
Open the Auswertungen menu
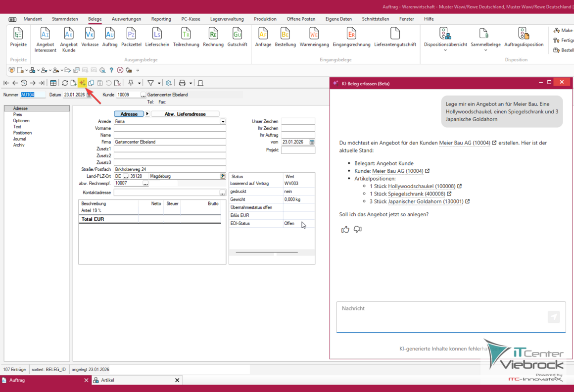coord(126,19)
